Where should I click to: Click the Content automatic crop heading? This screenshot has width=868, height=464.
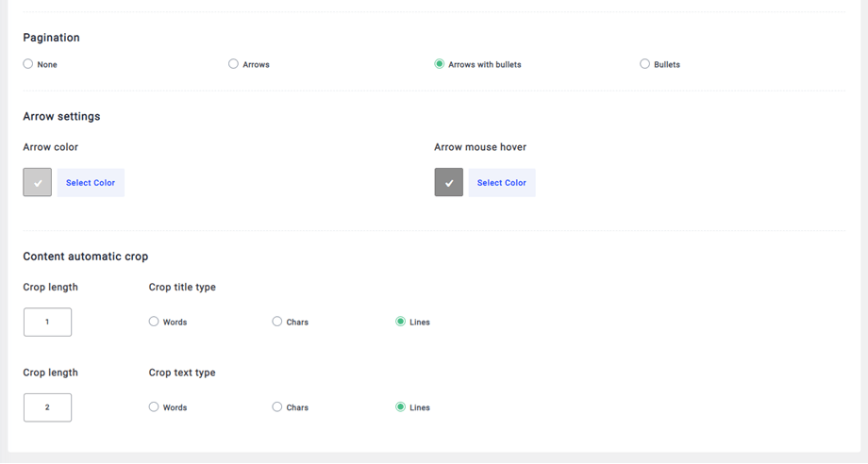(x=85, y=257)
